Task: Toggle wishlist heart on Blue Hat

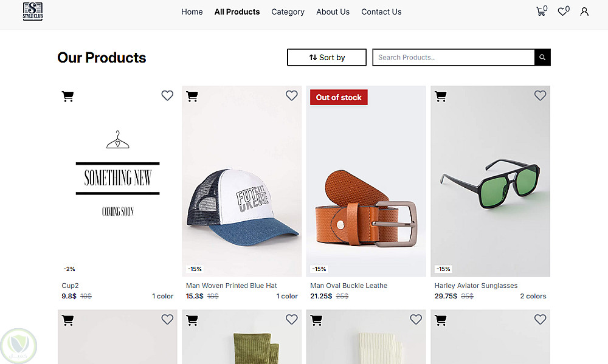Action: (x=292, y=95)
